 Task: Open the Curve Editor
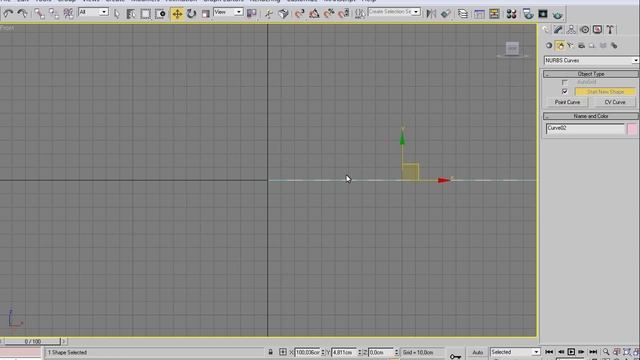pyautogui.click(x=479, y=14)
